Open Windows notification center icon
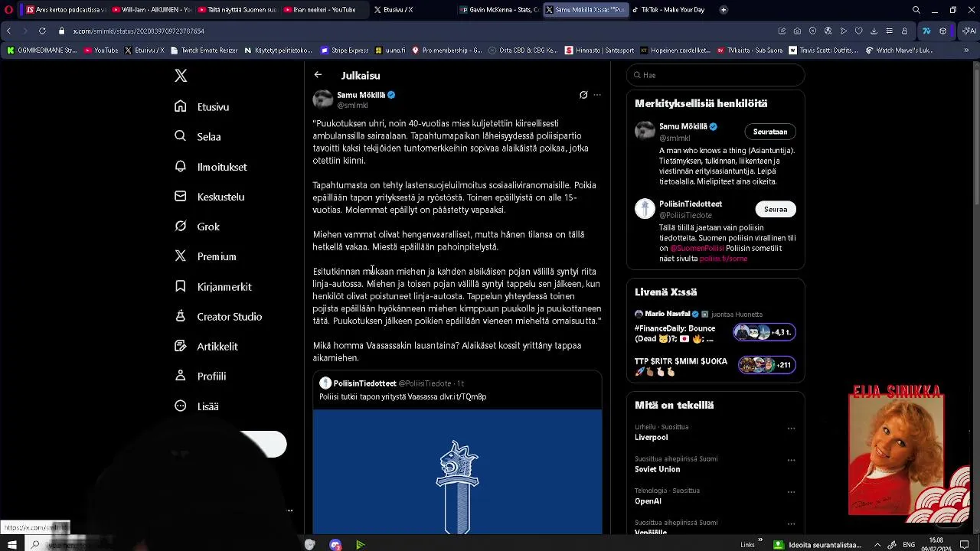Viewport: 980px width, 551px height. pyautogui.click(x=965, y=544)
